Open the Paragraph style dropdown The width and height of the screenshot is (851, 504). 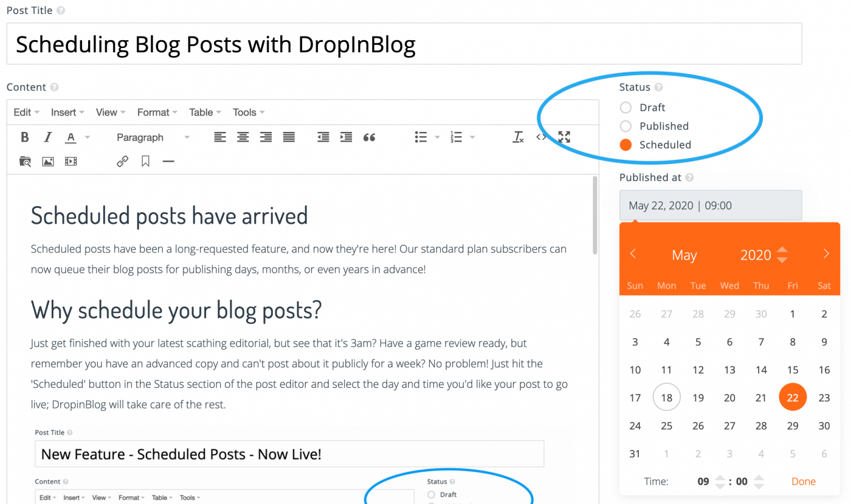pos(152,137)
